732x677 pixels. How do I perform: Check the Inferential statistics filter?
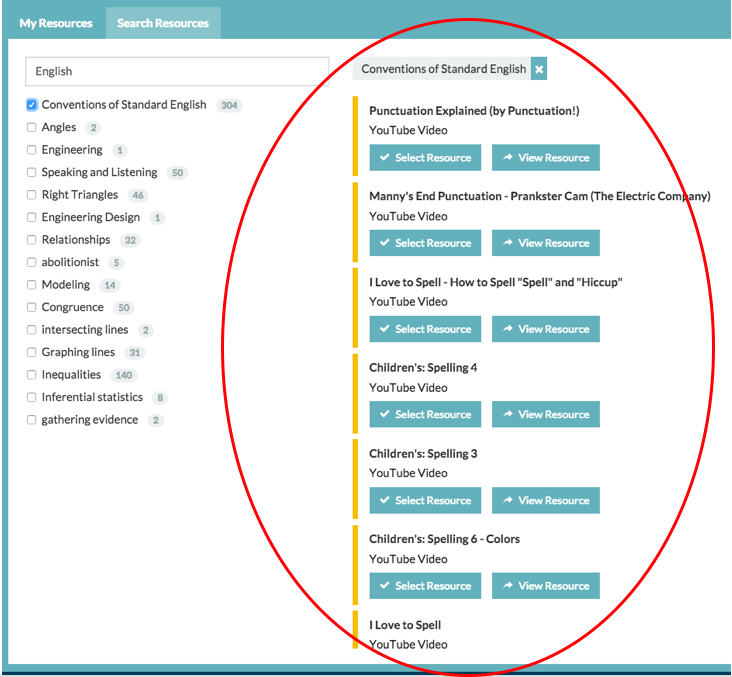tap(32, 398)
